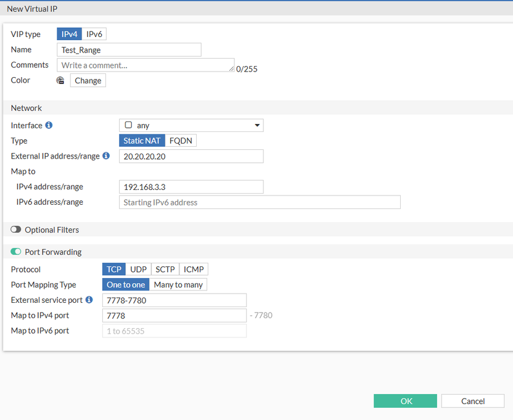Disable the Port Forwarding toggle

pyautogui.click(x=15, y=252)
